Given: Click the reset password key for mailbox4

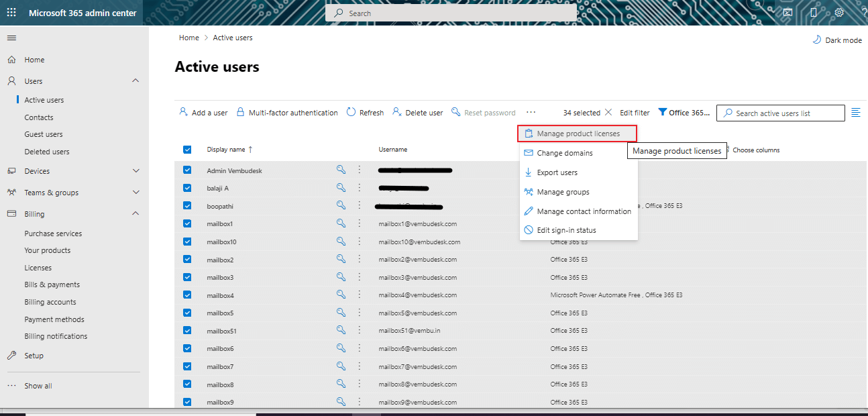Looking at the screenshot, I should click(x=341, y=295).
